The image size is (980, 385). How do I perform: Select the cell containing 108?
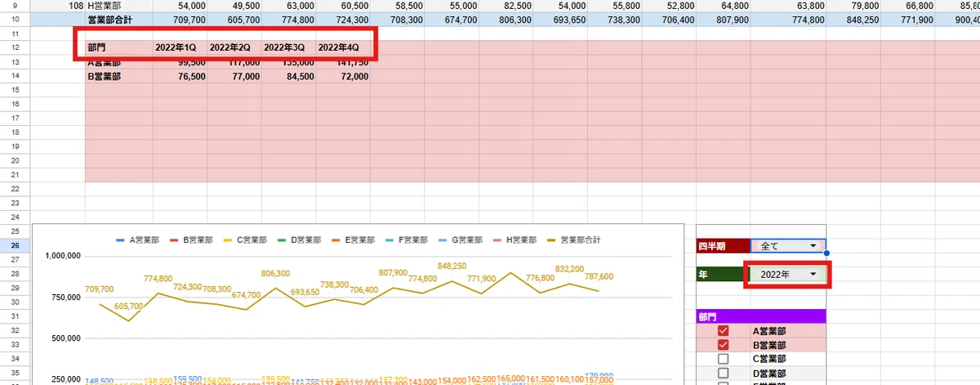click(58, 6)
